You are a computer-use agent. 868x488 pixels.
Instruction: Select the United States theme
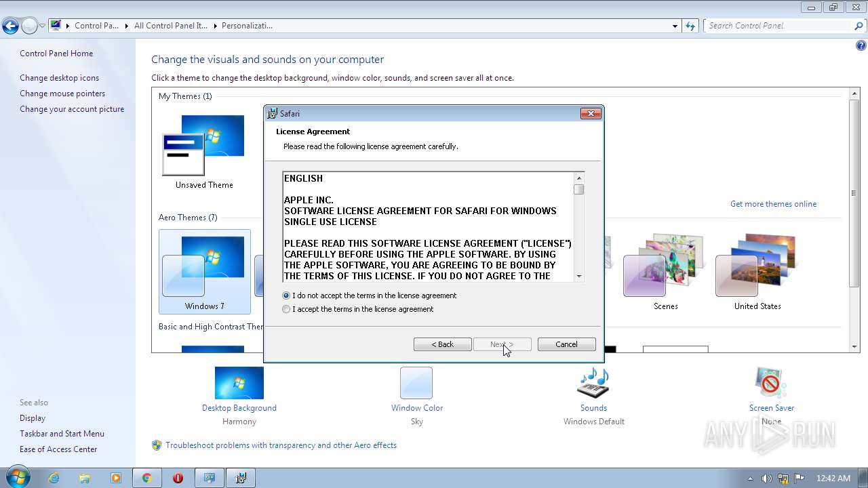[757, 271]
